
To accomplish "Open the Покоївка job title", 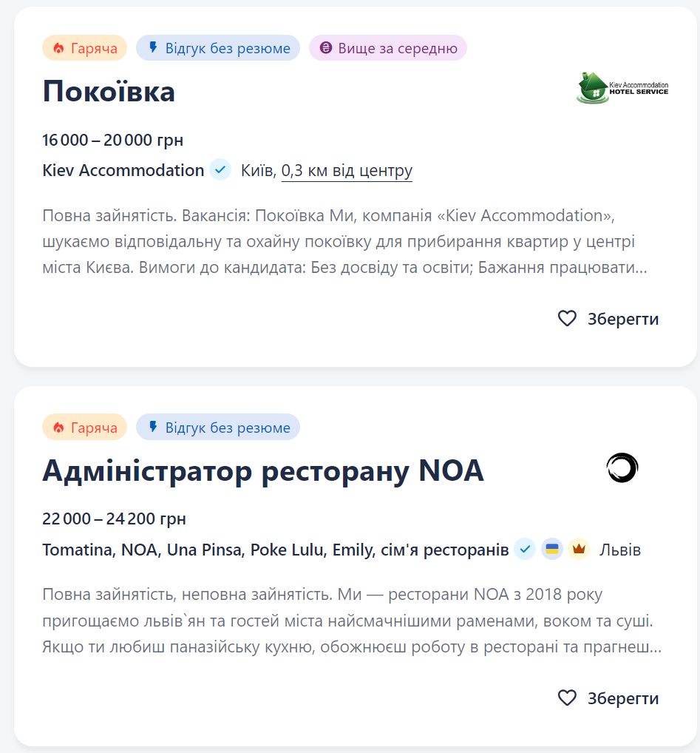I will [108, 92].
